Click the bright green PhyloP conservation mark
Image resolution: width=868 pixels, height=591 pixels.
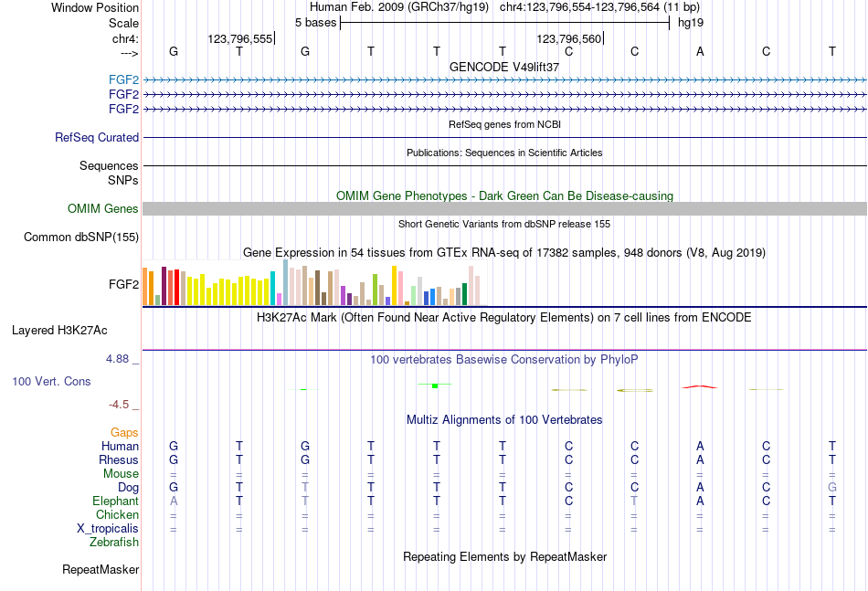tap(435, 385)
